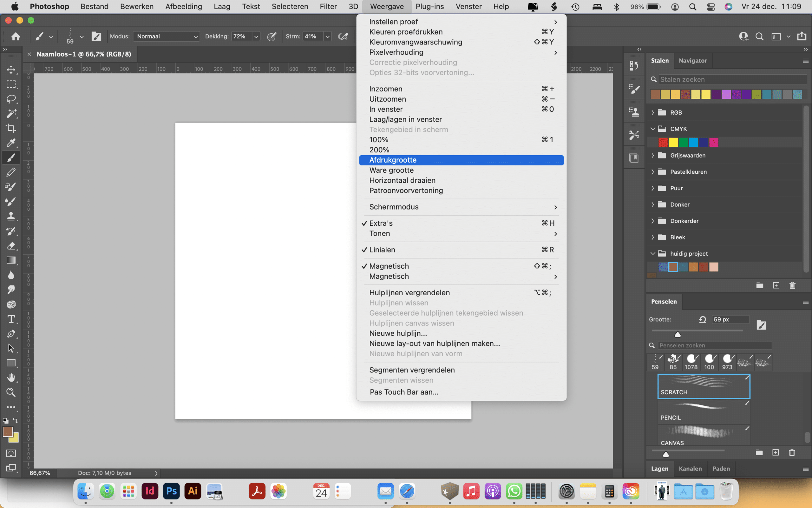812x508 pixels.
Task: Open Illustrator from the Dock
Action: (x=193, y=491)
